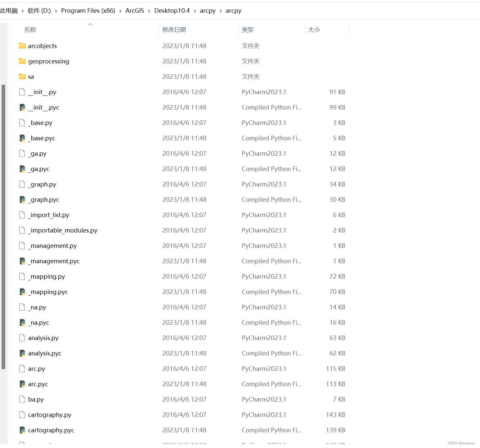This screenshot has width=480, height=448.
Task: Navigate to 软件 (D:) in address bar
Action: point(39,10)
